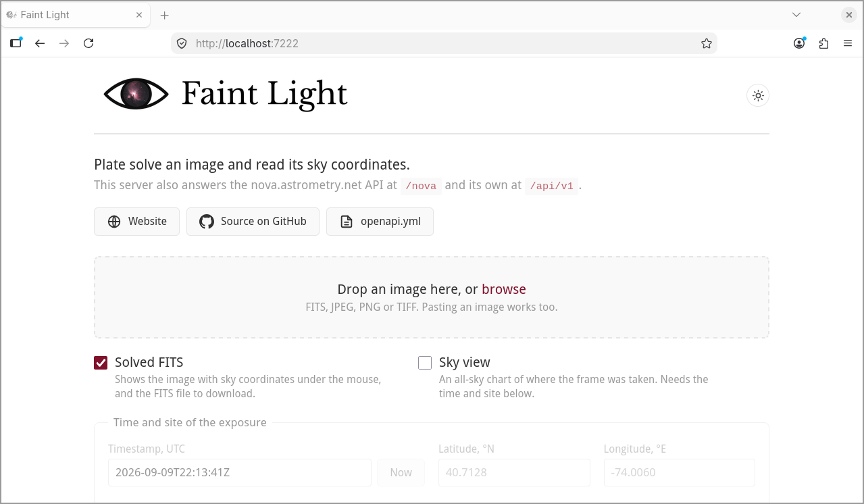Open the browser hamburger menu

848,43
